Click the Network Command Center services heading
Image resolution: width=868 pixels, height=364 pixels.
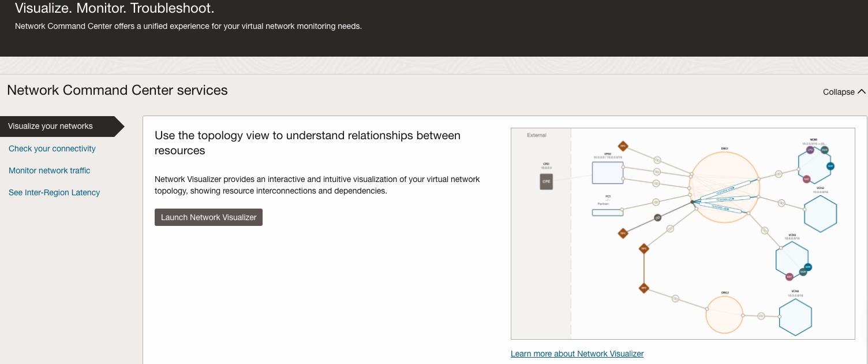(x=117, y=90)
